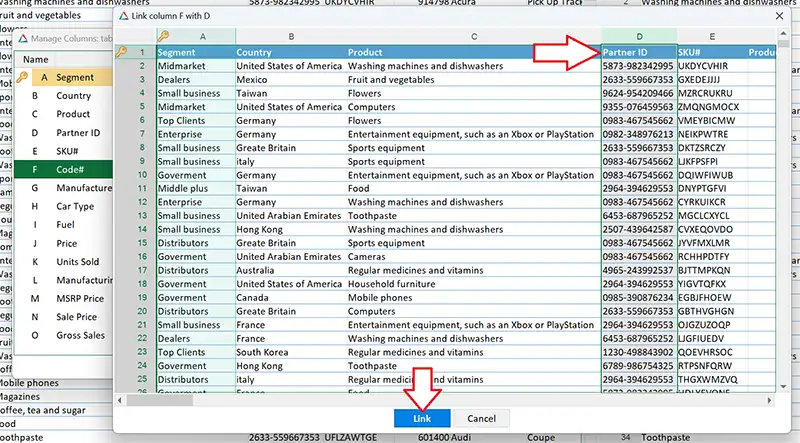This screenshot has height=443, width=800.
Task: Click cell 5873-982342995 in row 2
Action: 639,66
